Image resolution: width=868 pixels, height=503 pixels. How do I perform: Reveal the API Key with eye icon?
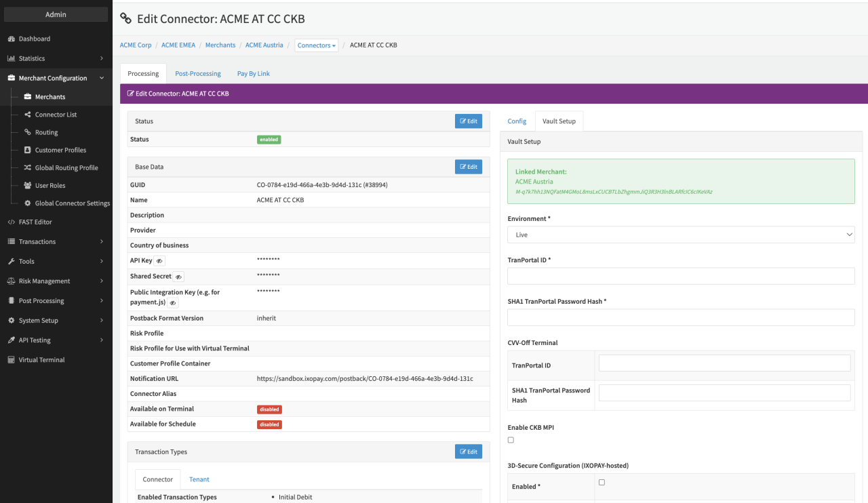coord(159,261)
